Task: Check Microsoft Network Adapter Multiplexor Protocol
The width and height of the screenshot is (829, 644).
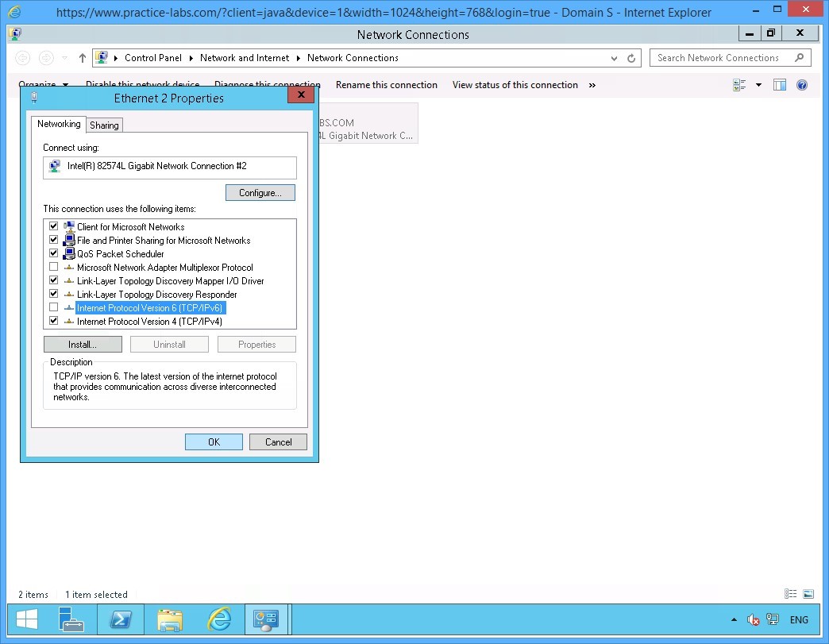Action: (54, 268)
